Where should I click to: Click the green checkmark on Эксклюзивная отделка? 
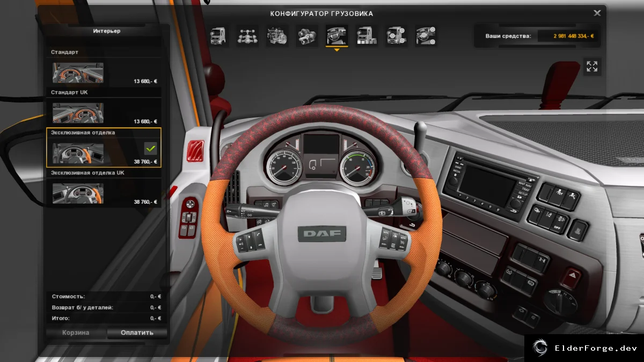coord(150,149)
